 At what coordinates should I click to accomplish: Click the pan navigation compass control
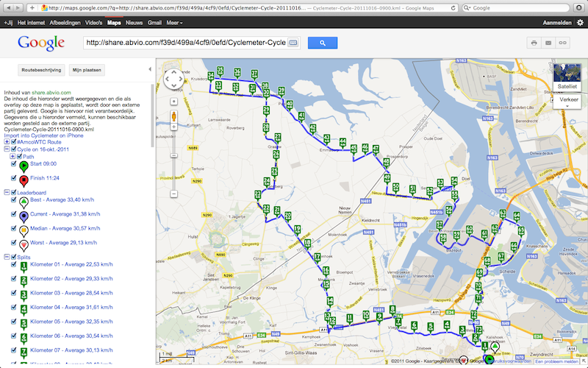click(174, 79)
